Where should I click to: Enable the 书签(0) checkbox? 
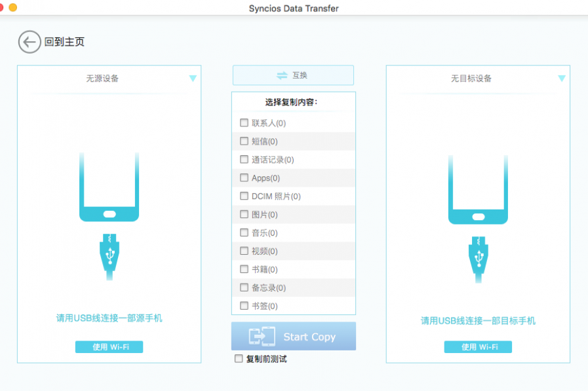point(244,306)
